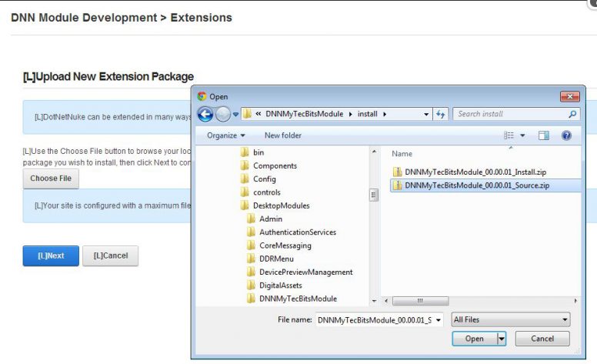Click the DesktopModules folder icon
Image resolution: width=597 pixels, height=364 pixels.
(245, 205)
